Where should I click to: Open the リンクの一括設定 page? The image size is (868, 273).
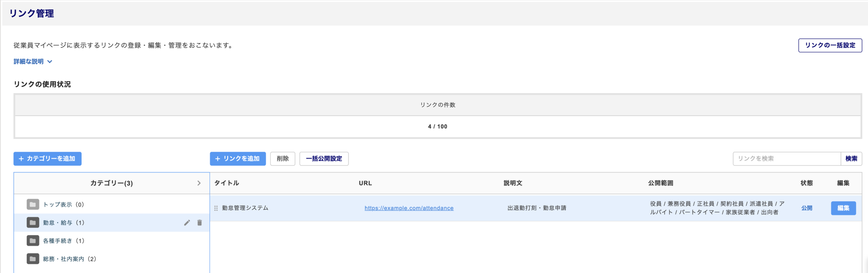pyautogui.click(x=830, y=45)
